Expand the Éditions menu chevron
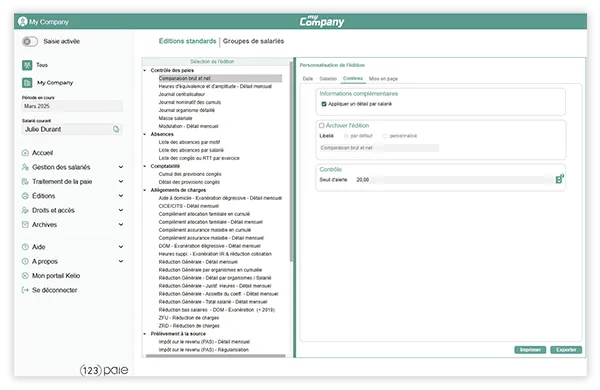Viewport: 600px width, 390px height. tap(121, 196)
